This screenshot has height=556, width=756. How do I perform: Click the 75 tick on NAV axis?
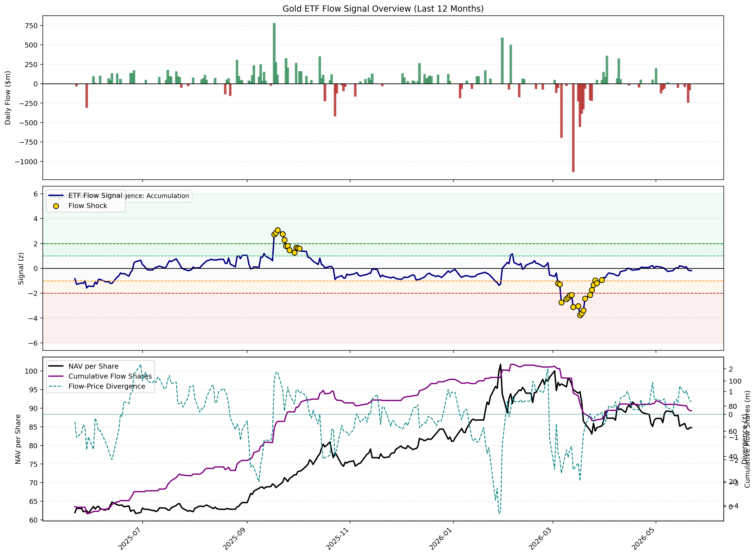pyautogui.click(x=34, y=464)
